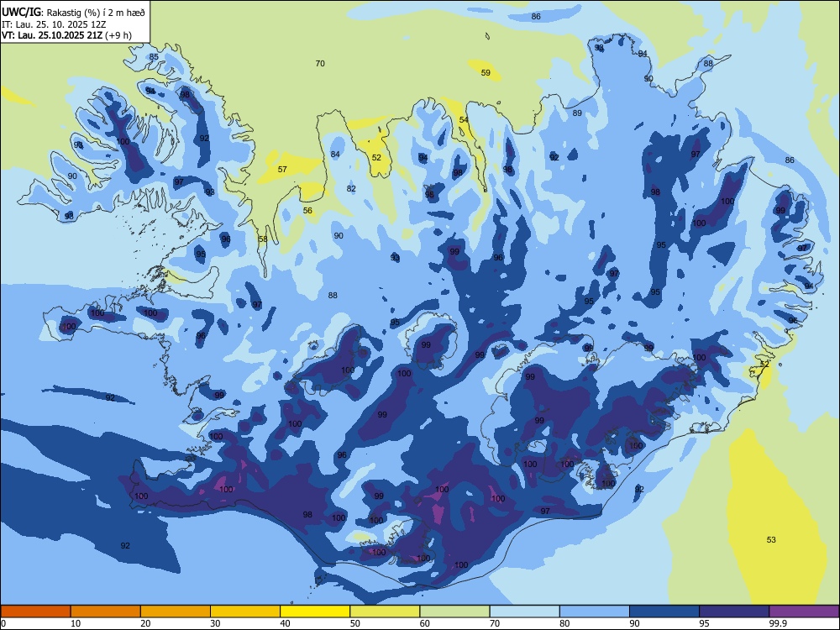Click the medium blue 80–90 legend swatch
840x630 pixels.
coord(595,612)
